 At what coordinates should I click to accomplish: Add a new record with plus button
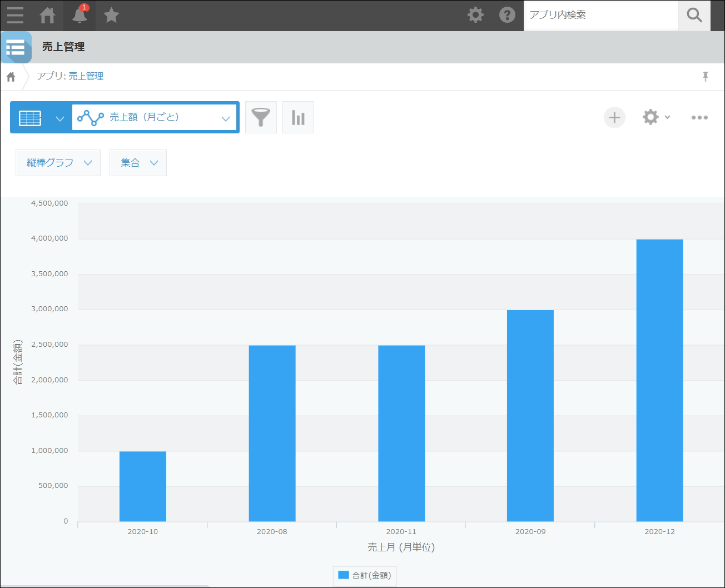tap(614, 117)
